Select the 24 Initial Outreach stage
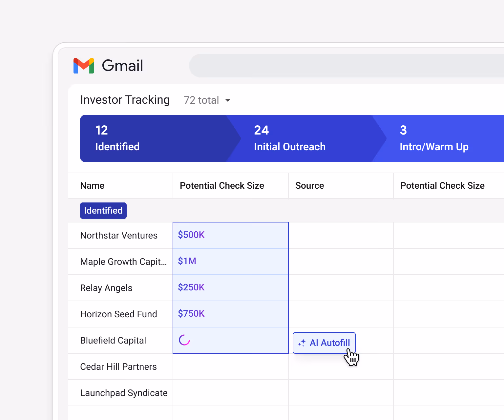 (x=306, y=138)
